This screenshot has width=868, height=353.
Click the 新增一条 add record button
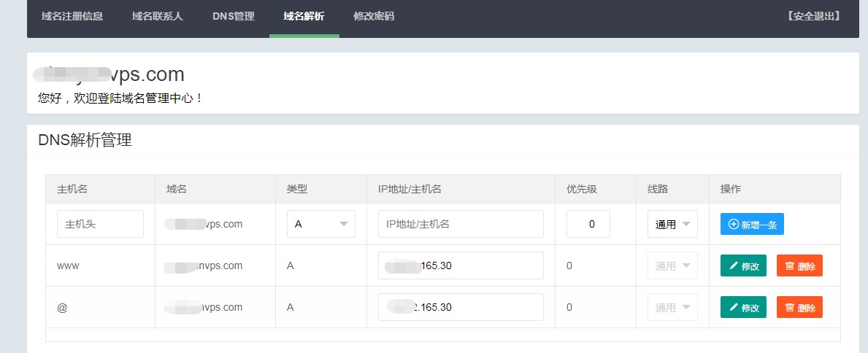[752, 224]
